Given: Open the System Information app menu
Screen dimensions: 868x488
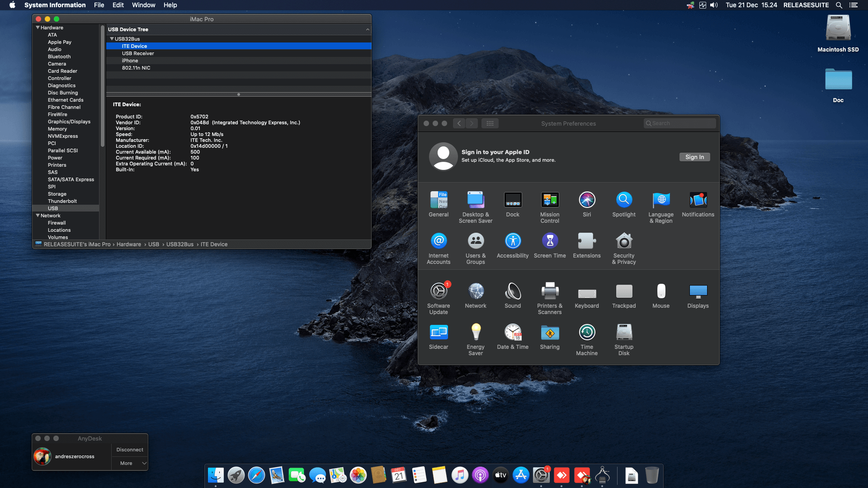Looking at the screenshot, I should pos(55,5).
